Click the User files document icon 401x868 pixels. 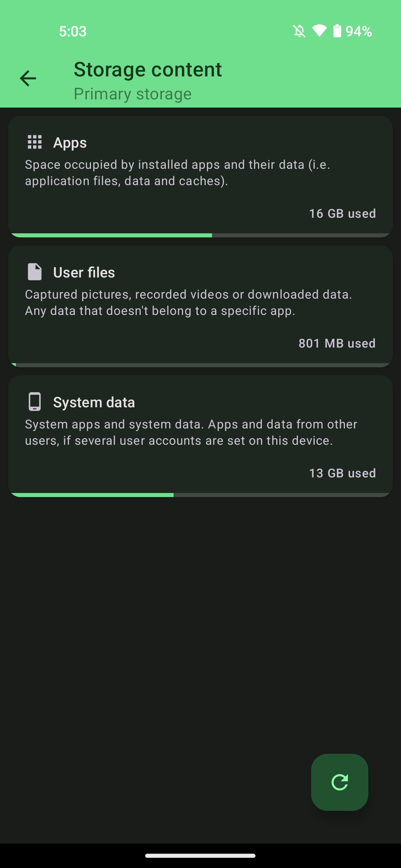(x=35, y=272)
